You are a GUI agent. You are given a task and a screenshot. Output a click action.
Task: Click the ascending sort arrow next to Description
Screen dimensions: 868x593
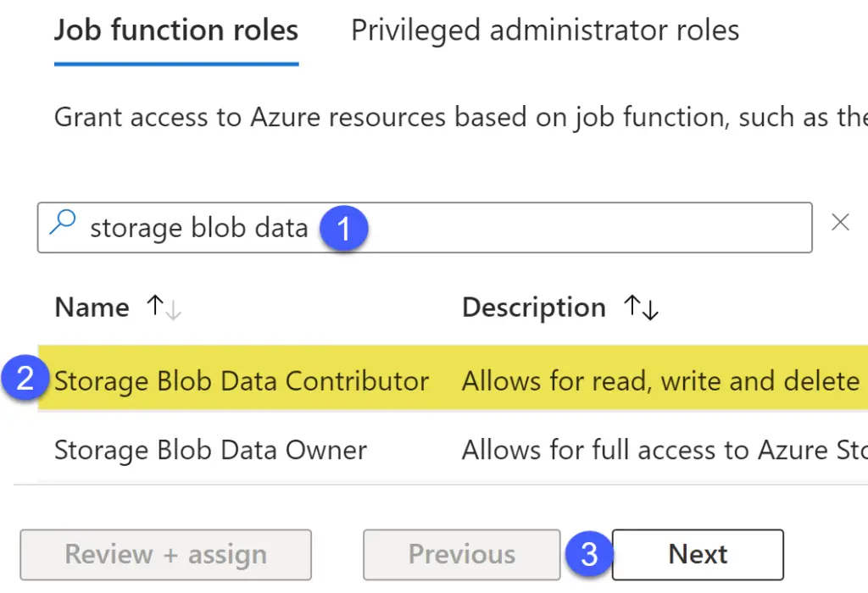tap(634, 305)
